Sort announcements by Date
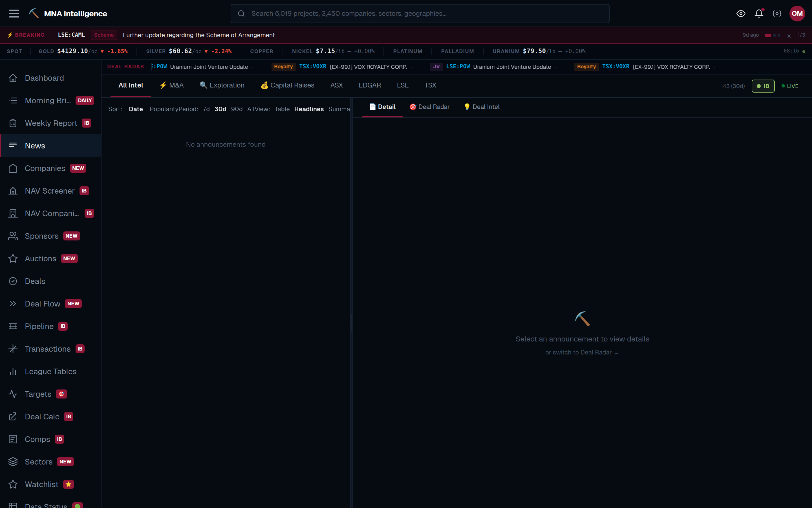812x508 pixels. 136,109
